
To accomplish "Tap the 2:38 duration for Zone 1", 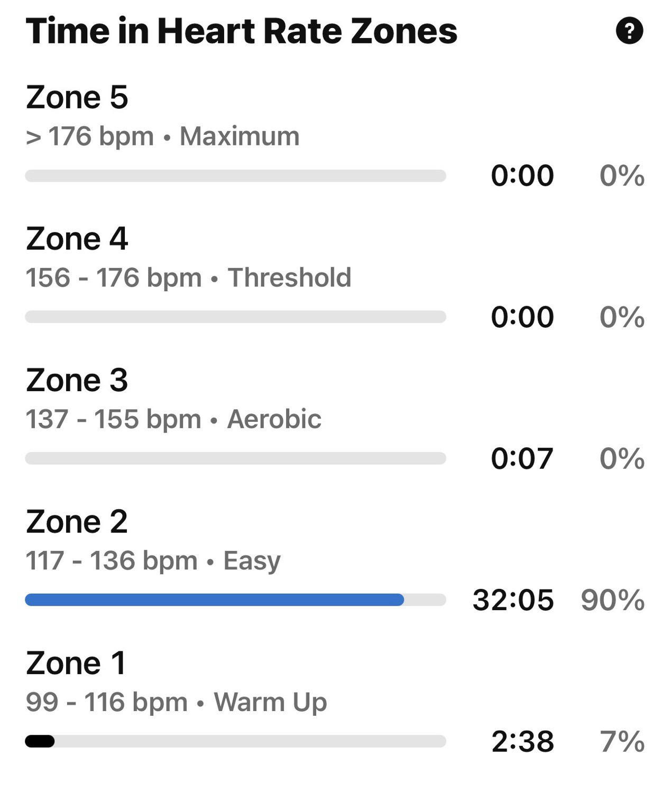I will (522, 741).
